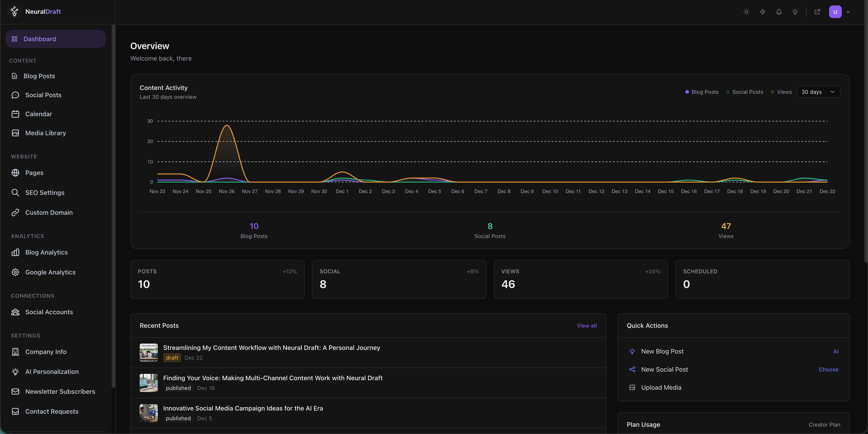Toggle Social Posts legend series
868x434 pixels.
(x=745, y=92)
